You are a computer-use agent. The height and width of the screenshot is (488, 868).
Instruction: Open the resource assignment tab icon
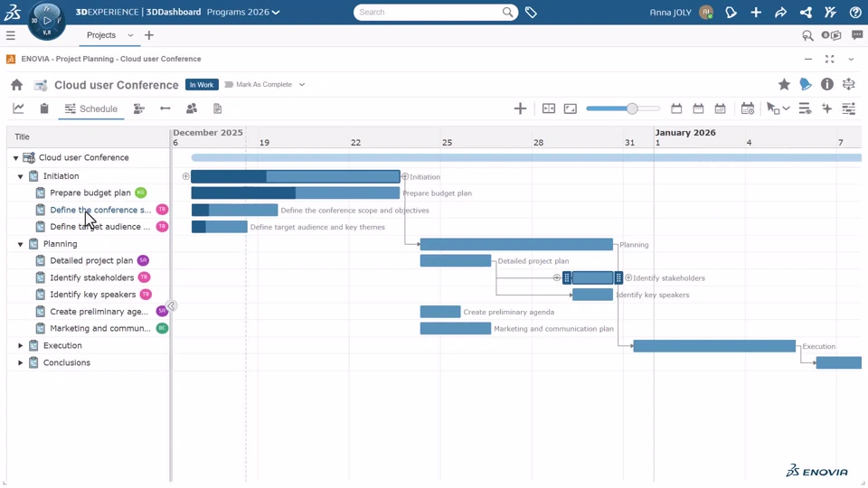pyautogui.click(x=139, y=108)
